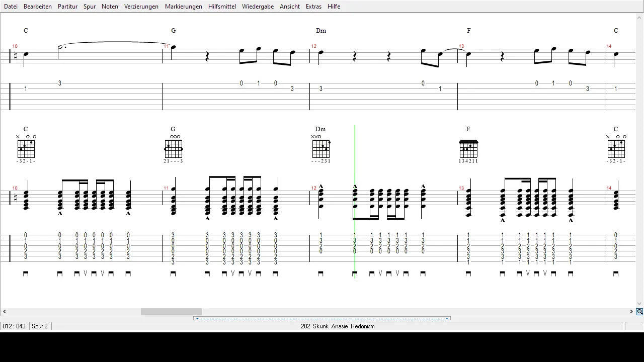Open the Wiedergabe menu
Screen dimensions: 644x362
[x=258, y=7]
